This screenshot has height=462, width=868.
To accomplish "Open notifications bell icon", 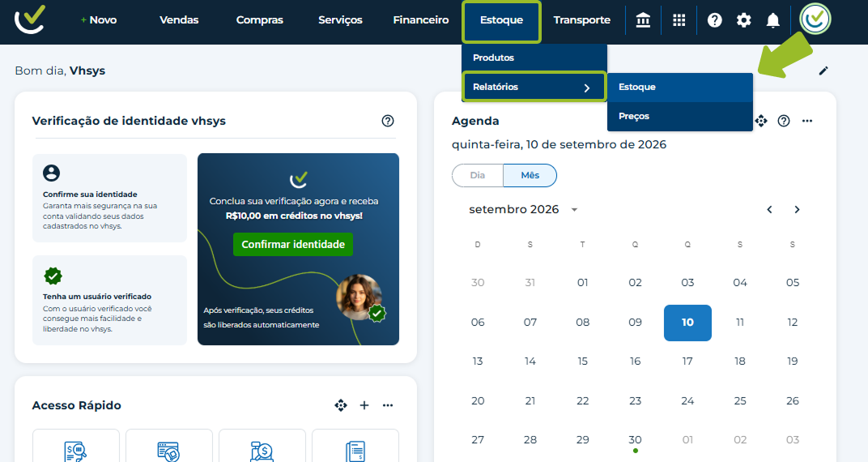I will pyautogui.click(x=772, y=20).
